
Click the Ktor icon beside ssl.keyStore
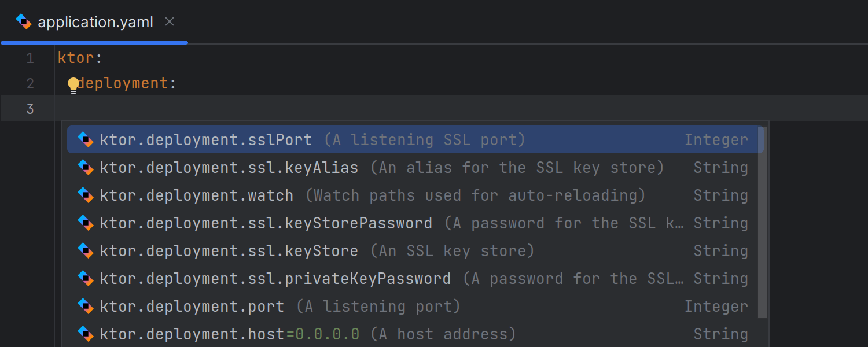[x=85, y=250]
